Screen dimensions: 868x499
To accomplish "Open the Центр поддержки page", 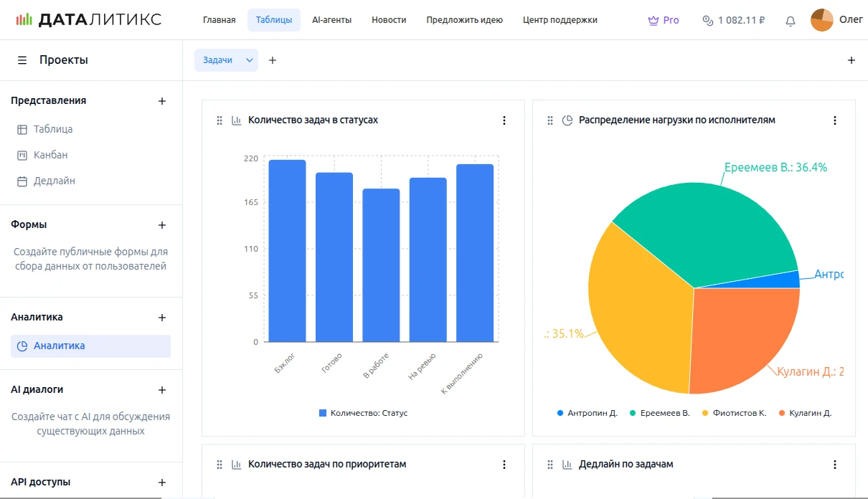I will coord(560,20).
